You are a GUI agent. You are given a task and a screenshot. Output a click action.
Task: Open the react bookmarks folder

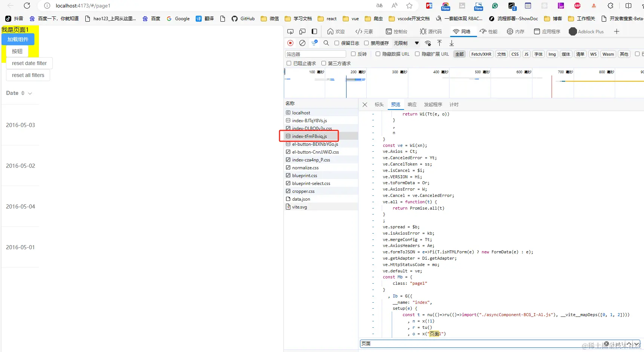[x=327, y=19]
